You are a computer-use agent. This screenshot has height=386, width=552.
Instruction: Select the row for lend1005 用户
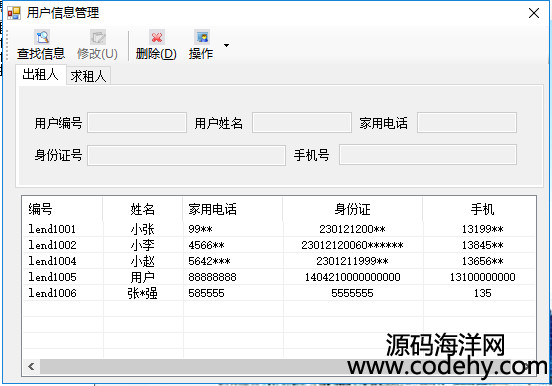279,277
